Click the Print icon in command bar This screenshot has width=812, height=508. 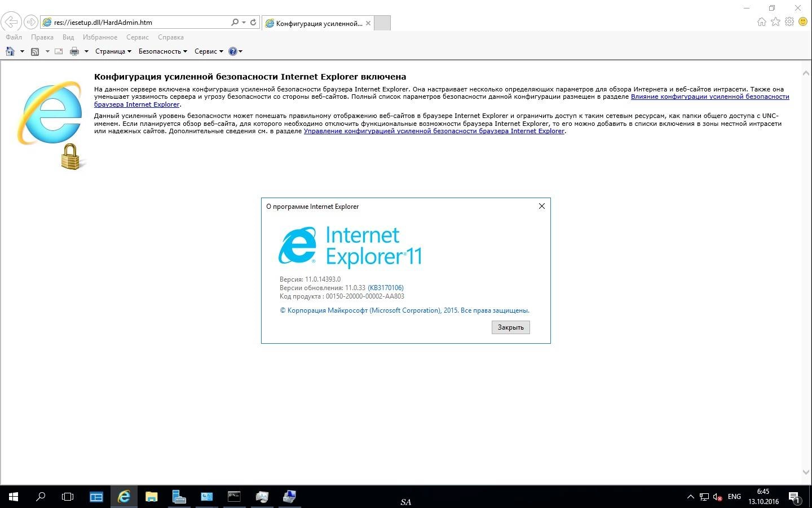(74, 51)
